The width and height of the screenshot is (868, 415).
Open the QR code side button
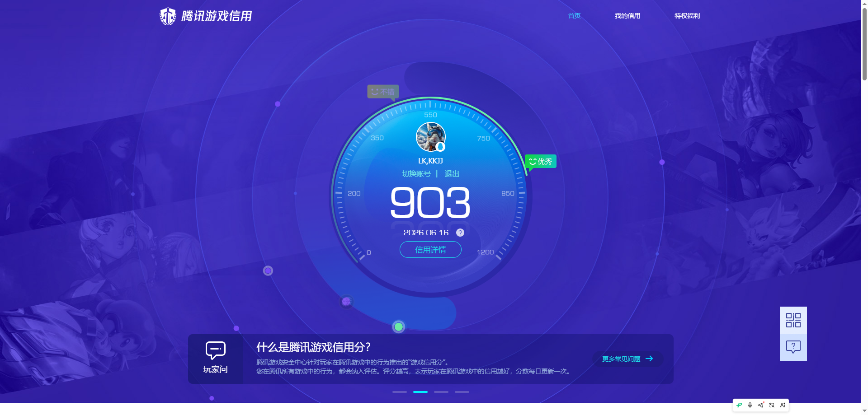pos(793,320)
